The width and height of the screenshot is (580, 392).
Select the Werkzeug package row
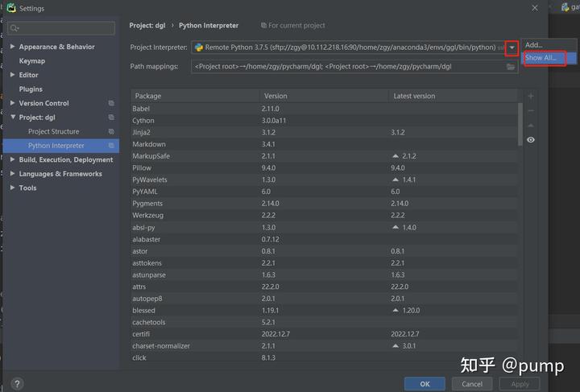[325, 215]
